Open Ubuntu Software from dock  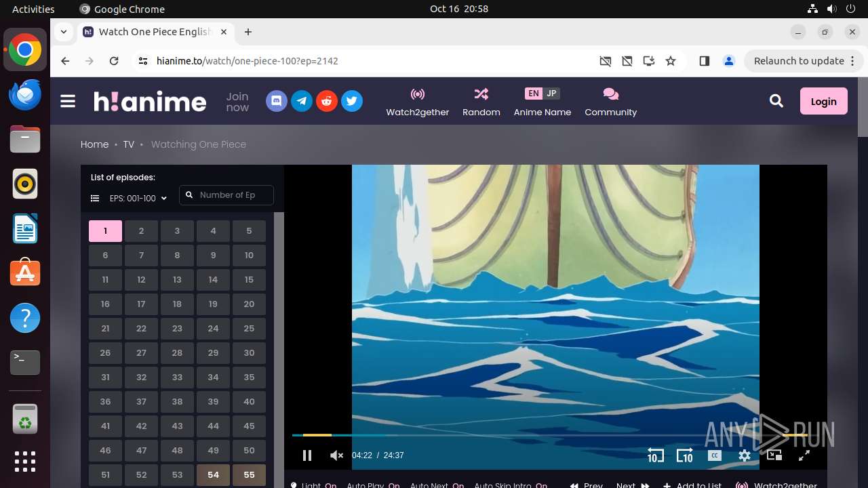pos(25,272)
